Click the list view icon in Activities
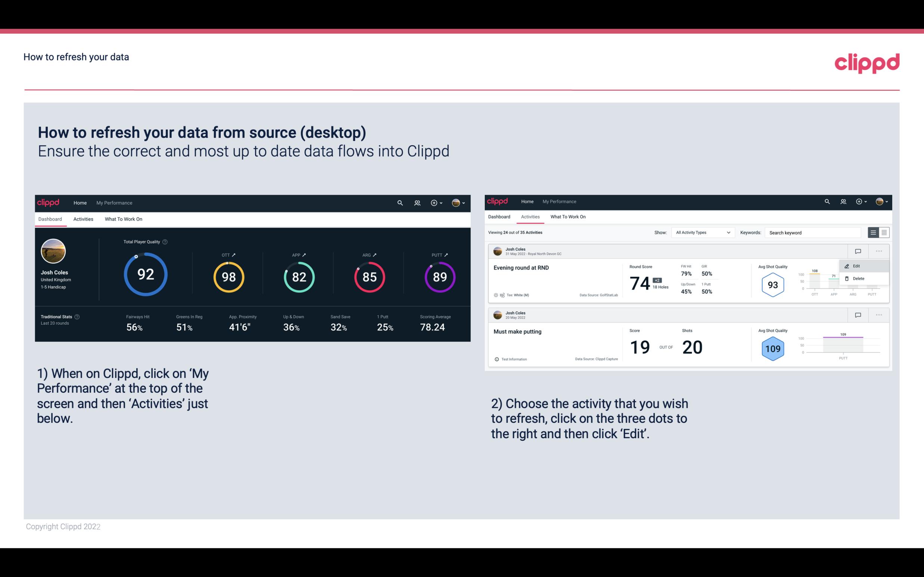The height and width of the screenshot is (577, 924). click(874, 232)
